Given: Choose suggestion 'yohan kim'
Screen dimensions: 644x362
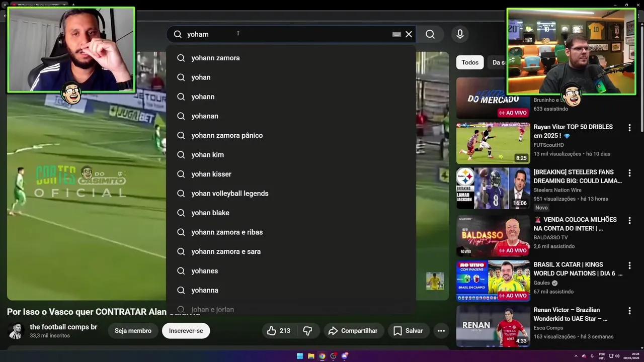Looking at the screenshot, I should click(291, 155).
